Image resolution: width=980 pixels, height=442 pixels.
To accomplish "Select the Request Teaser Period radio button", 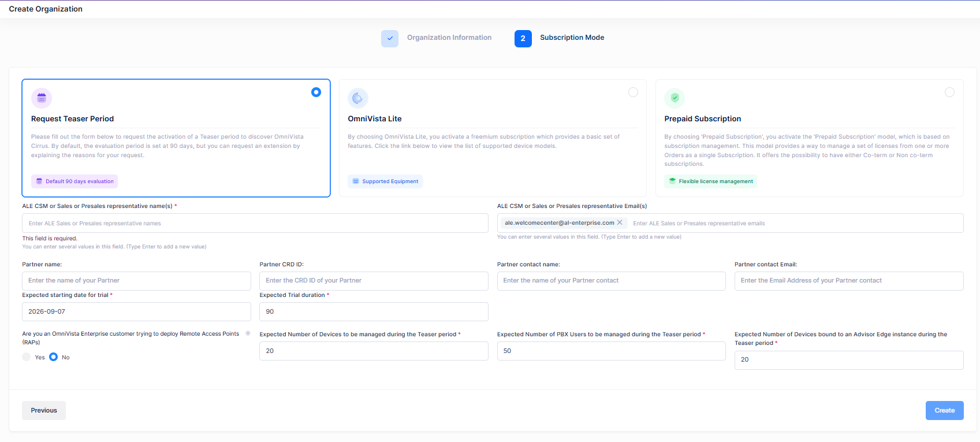I will pos(316,92).
